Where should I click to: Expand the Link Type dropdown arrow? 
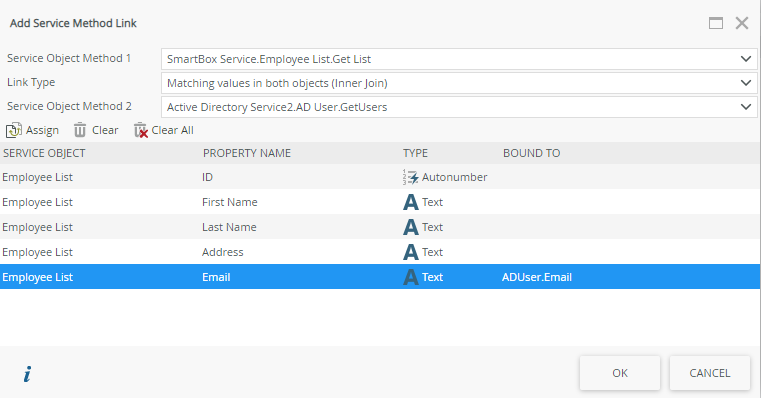[746, 83]
